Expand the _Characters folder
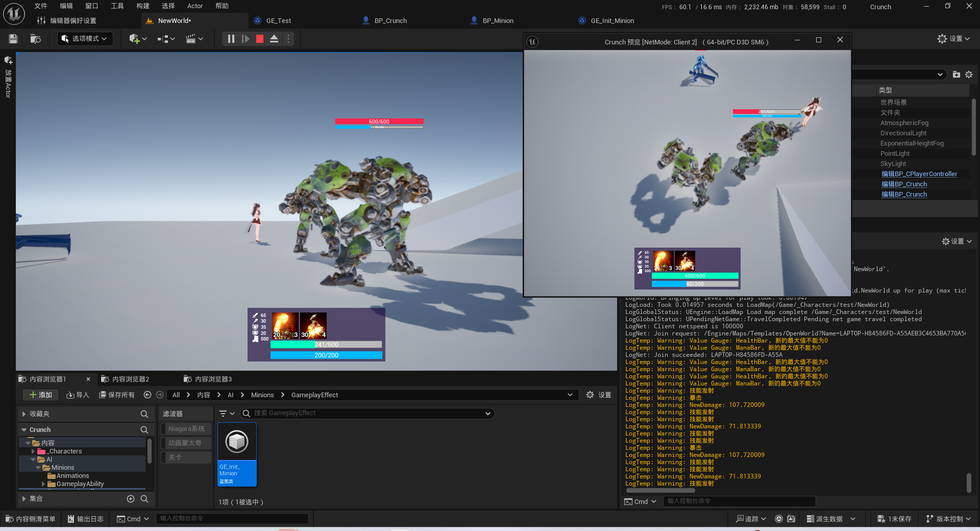 [x=33, y=451]
